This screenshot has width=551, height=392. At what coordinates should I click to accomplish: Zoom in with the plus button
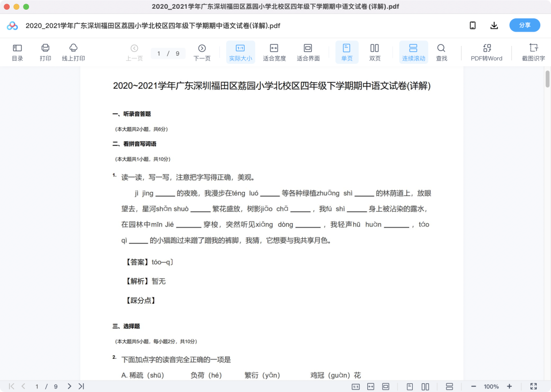509,387
